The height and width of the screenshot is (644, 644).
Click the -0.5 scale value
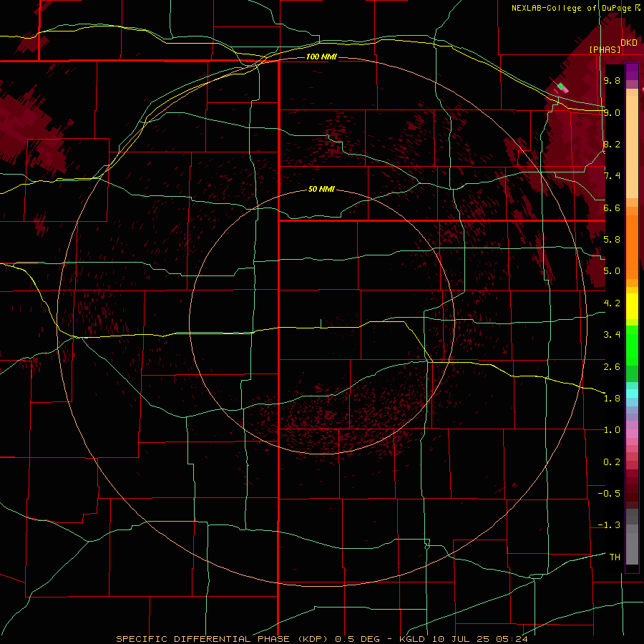click(x=609, y=494)
